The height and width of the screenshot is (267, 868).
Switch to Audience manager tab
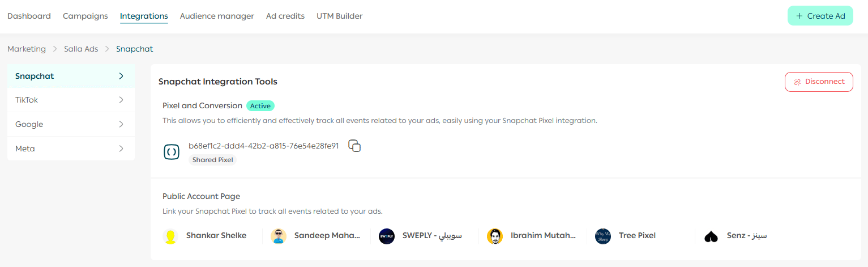[217, 16]
